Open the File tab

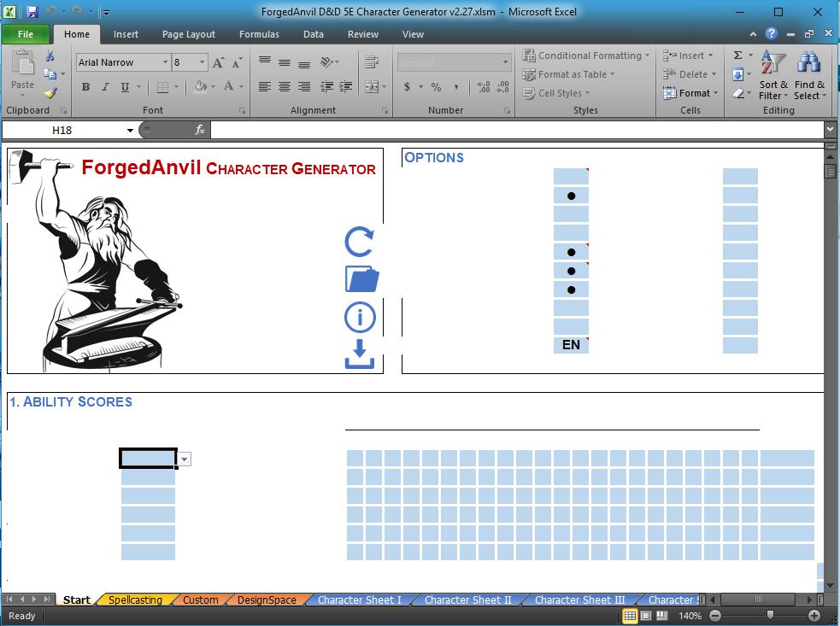point(26,34)
